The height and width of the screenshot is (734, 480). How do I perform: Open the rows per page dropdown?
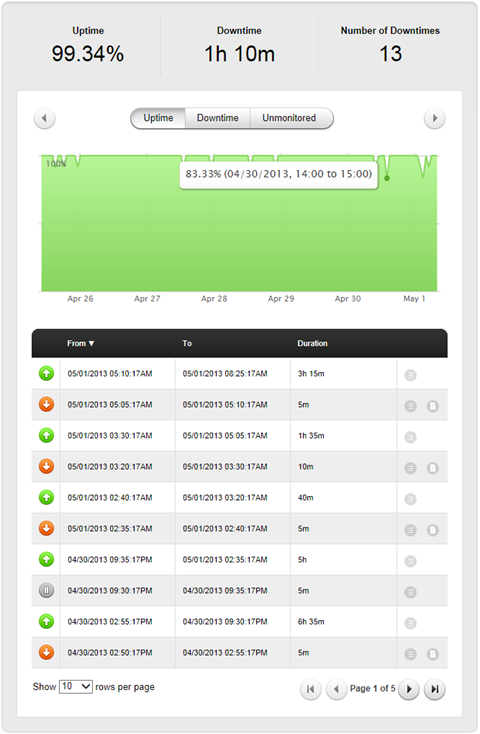coord(76,687)
